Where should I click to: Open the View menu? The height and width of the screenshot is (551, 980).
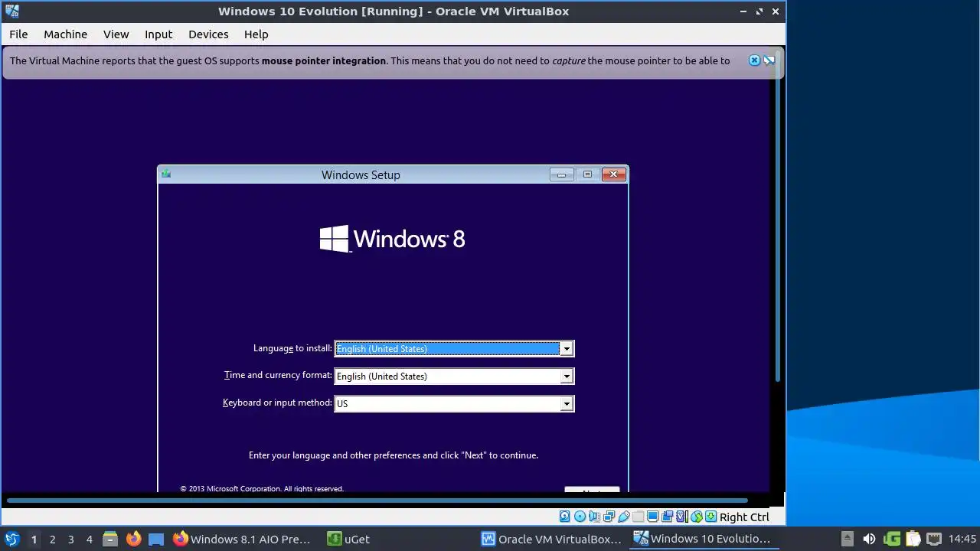coord(116,34)
